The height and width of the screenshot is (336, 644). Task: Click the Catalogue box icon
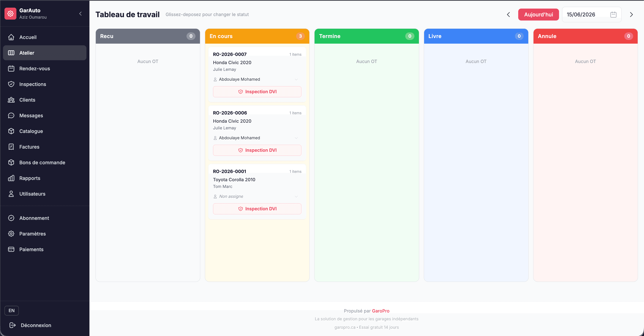coord(11,131)
